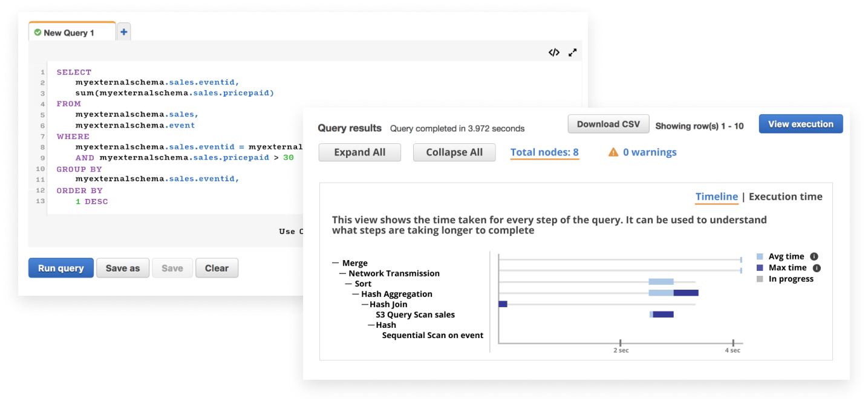Add a new query tab with plus

[123, 32]
